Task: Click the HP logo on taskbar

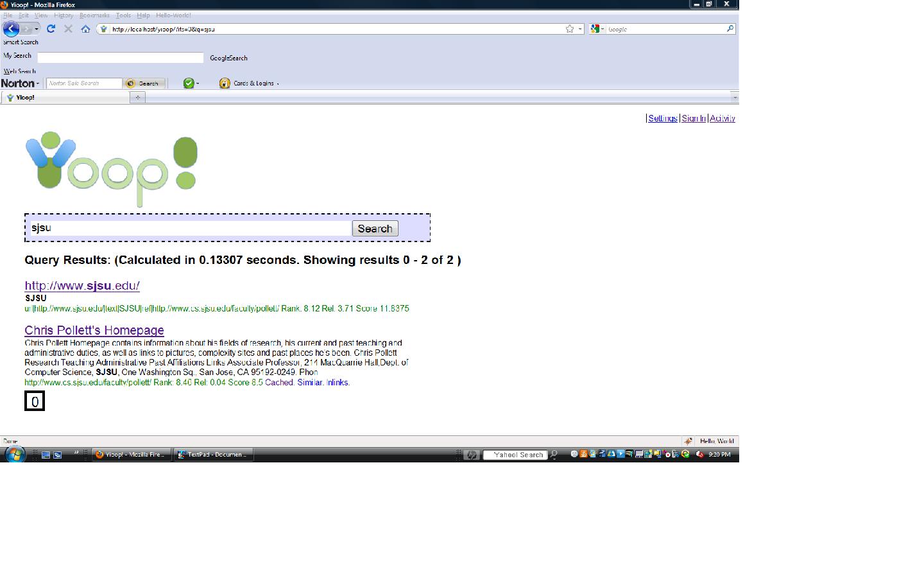Action: [x=472, y=455]
